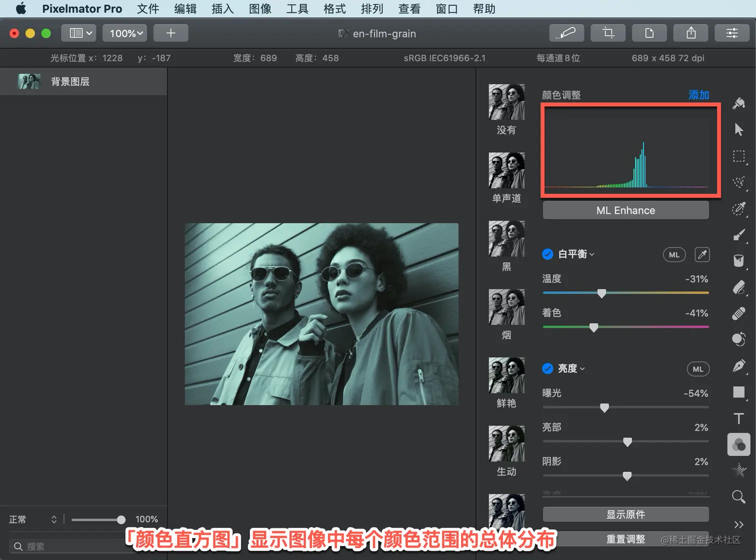This screenshot has height=560, width=756.
Task: Select the Color Fill bucket tool
Action: click(x=738, y=261)
